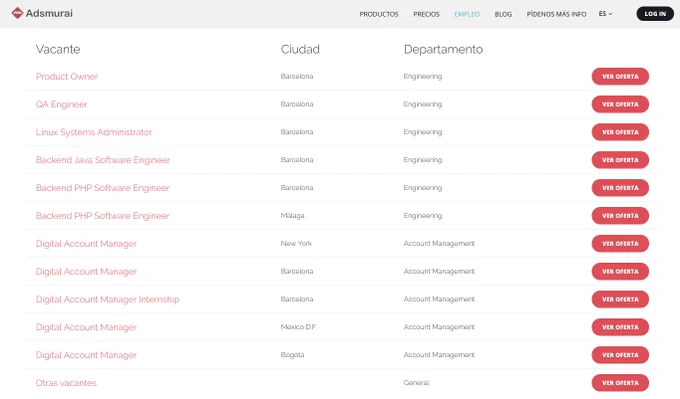
Task: Click the Adsmurai logo icon
Action: 17,13
